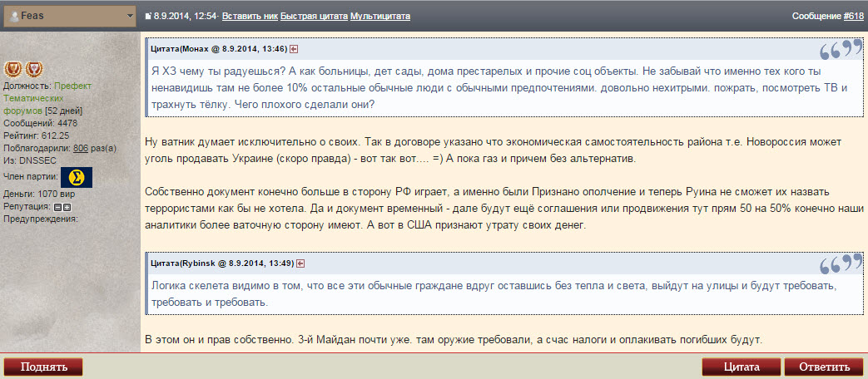
Task: Click the Мультицитата link
Action: point(380,17)
